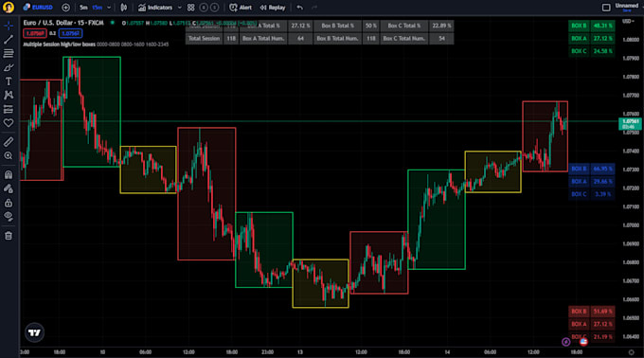Expand the timeframe interval dropdown arrow

(109, 8)
